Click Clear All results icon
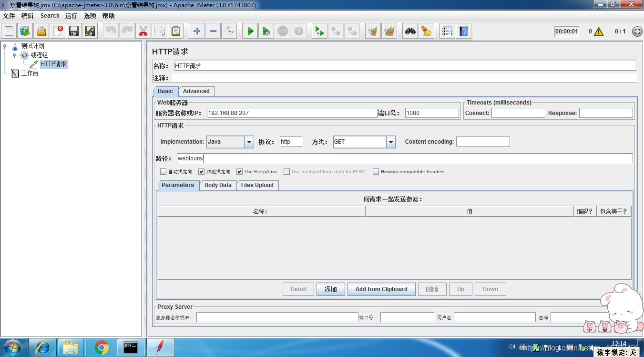 pos(389,31)
